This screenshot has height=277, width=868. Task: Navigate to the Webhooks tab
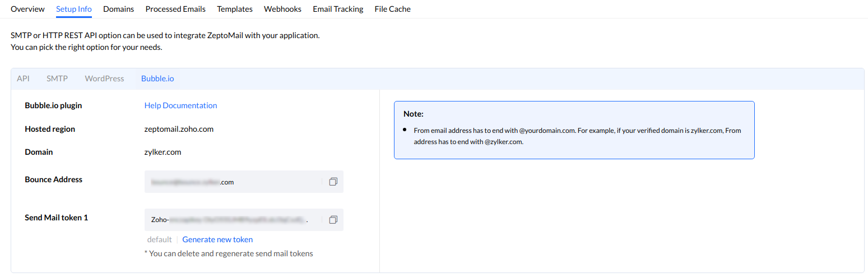[x=282, y=9]
